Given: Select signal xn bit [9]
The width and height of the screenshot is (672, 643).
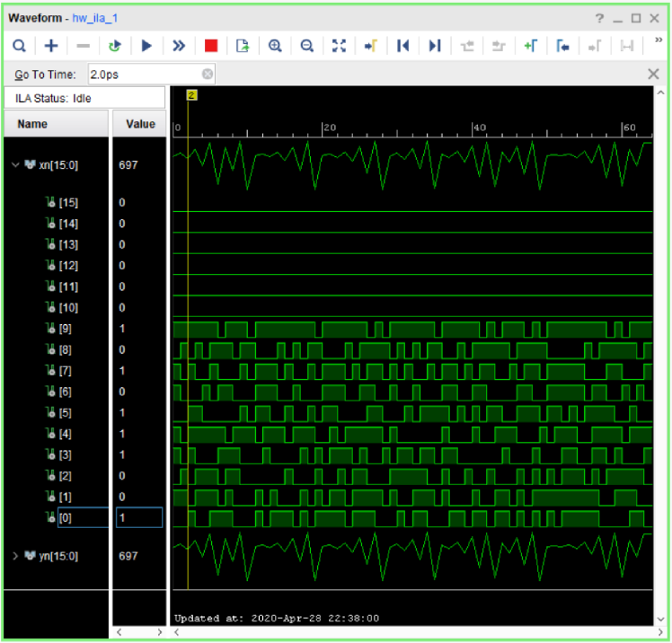Looking at the screenshot, I should pos(66,329).
